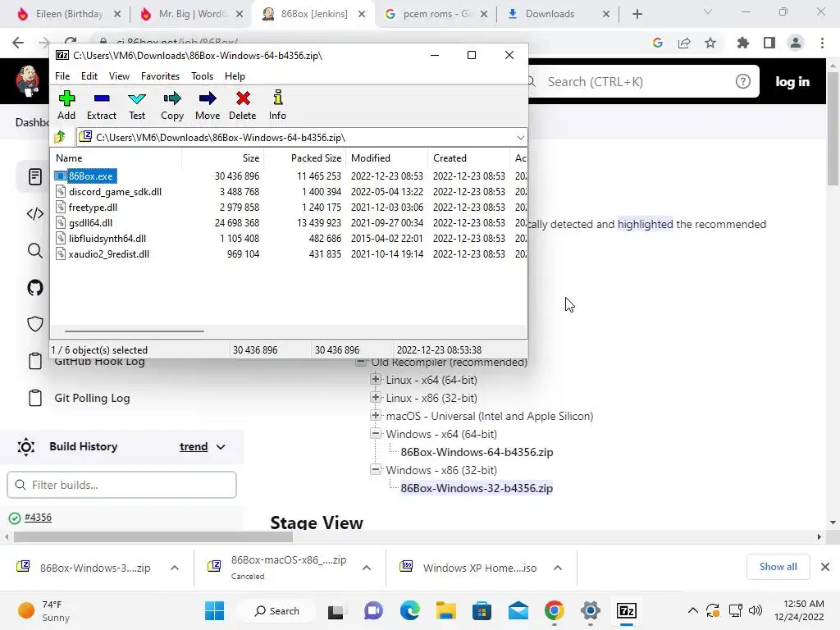
Task: Open the Tools menu in 7-Zip
Action: (x=202, y=76)
